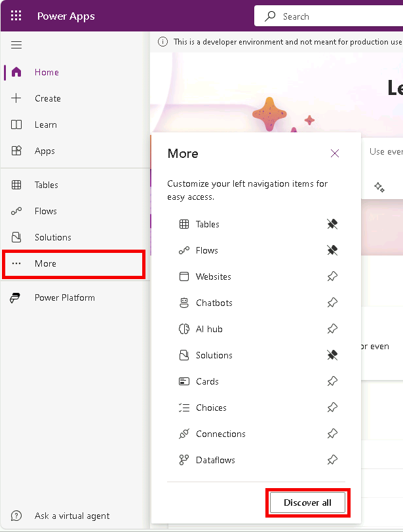Click the Discover all button
The image size is (403, 532).
(307, 503)
